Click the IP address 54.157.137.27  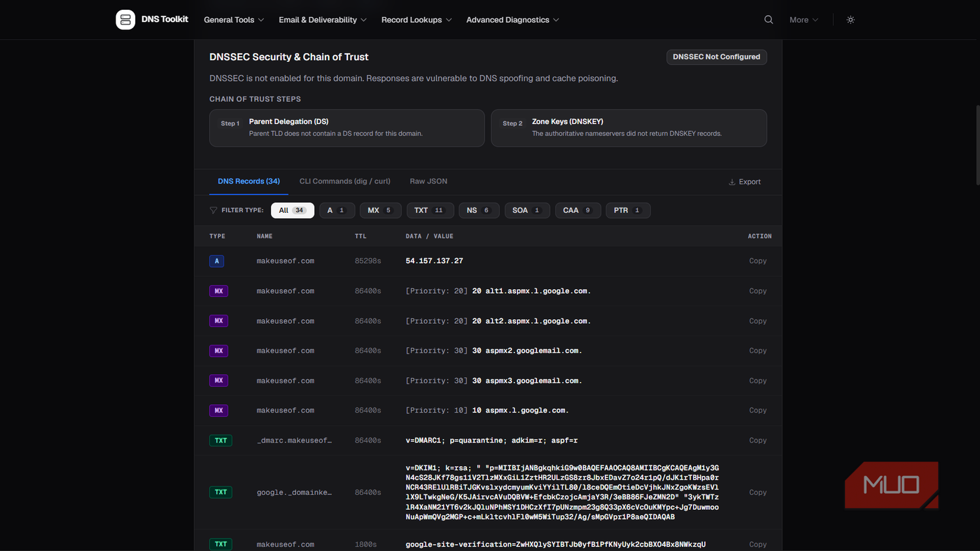click(434, 261)
